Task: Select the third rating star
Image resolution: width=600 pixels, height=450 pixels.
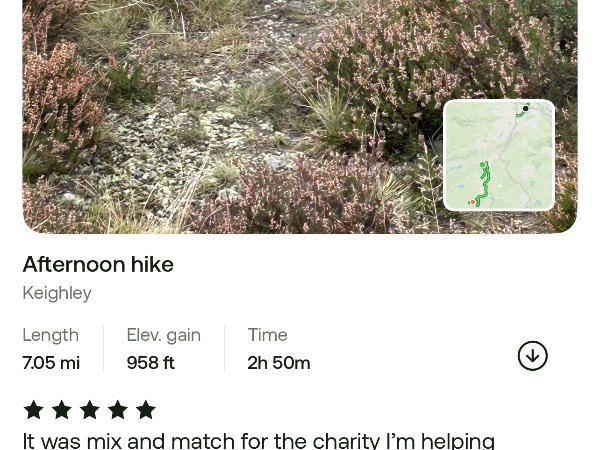Action: click(x=90, y=410)
